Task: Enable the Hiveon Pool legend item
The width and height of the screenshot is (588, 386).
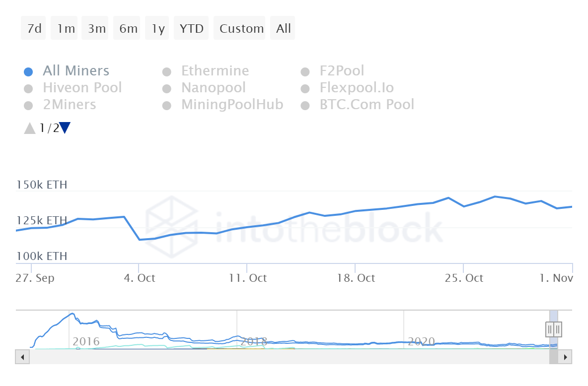Action: 82,88
